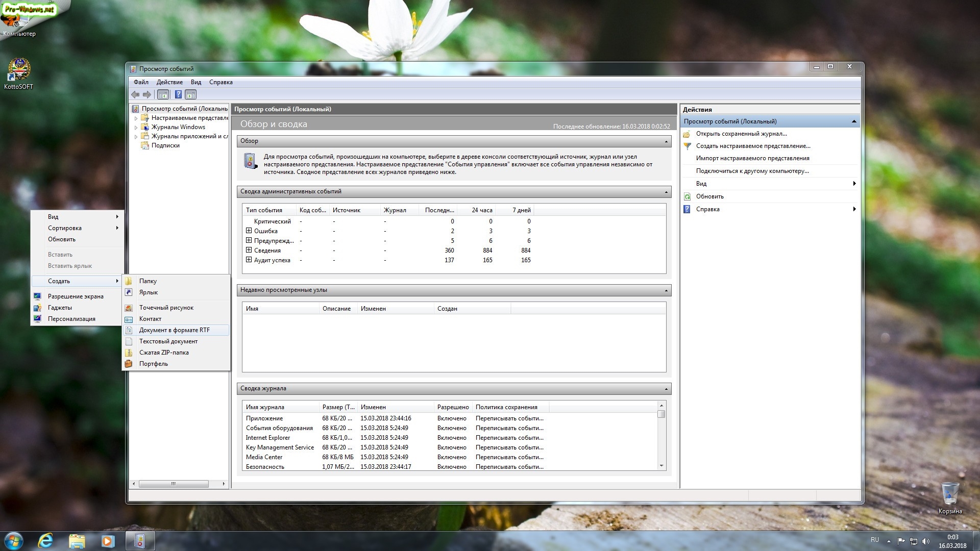Click the log summary list scroll-down arrow
The image size is (980, 551).
point(661,465)
